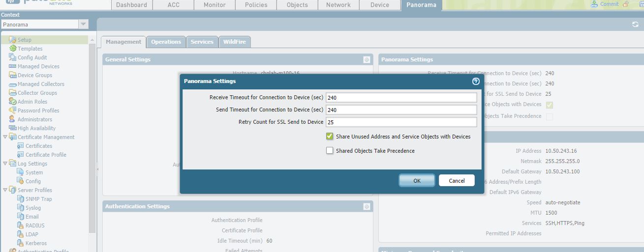Viewport: 644px width, 252px height.
Task: Click the IP Address value 10.50.243.16
Action: (x=561, y=151)
